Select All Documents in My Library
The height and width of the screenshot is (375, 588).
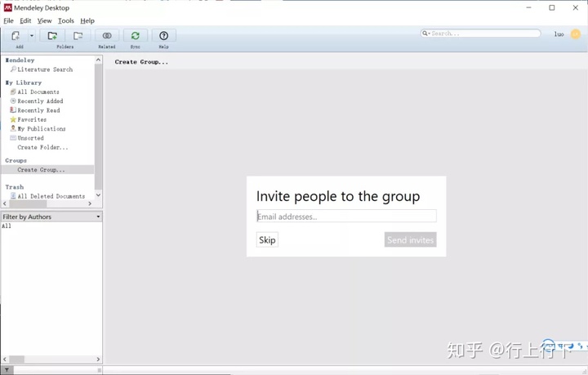[x=38, y=92]
